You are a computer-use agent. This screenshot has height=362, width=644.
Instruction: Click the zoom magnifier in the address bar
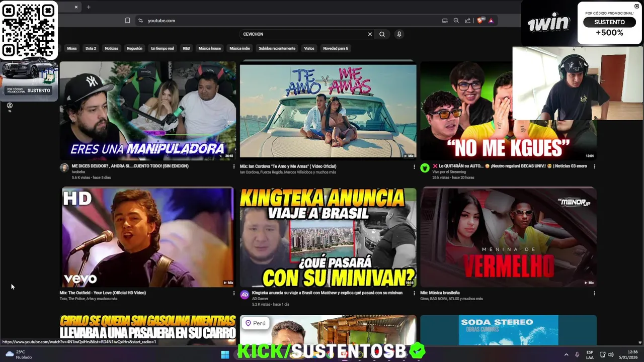(456, 21)
